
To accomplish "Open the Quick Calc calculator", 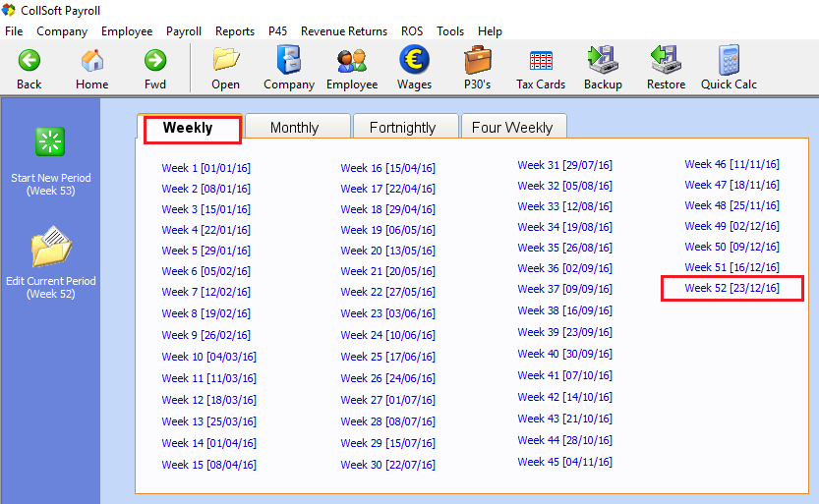I will click(x=729, y=61).
